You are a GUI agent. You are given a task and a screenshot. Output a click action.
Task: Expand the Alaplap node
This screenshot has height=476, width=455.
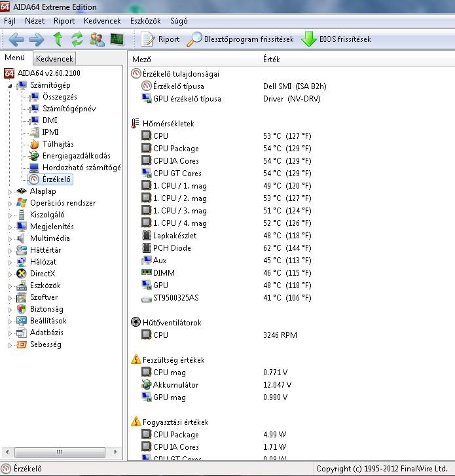pos(10,192)
